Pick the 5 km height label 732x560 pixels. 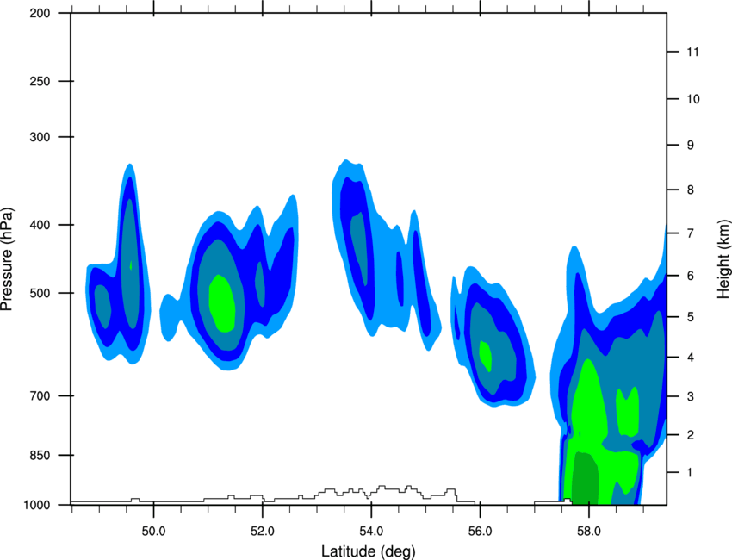[691, 317]
